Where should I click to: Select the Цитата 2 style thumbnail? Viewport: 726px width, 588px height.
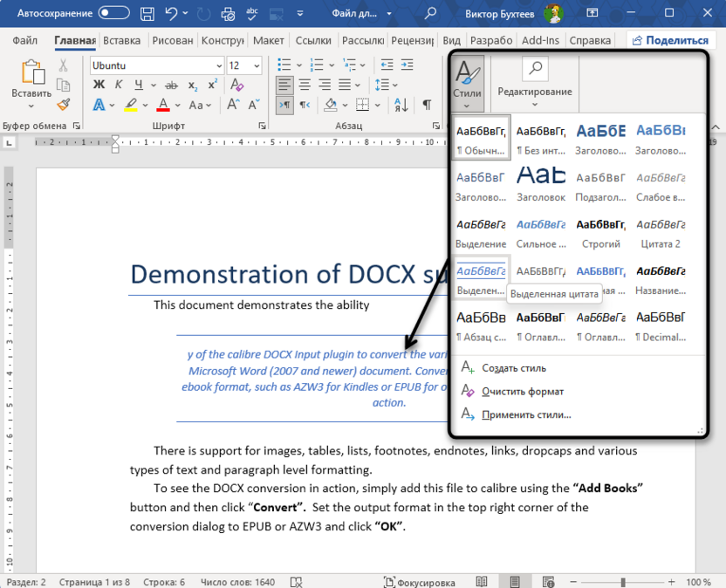(x=659, y=233)
